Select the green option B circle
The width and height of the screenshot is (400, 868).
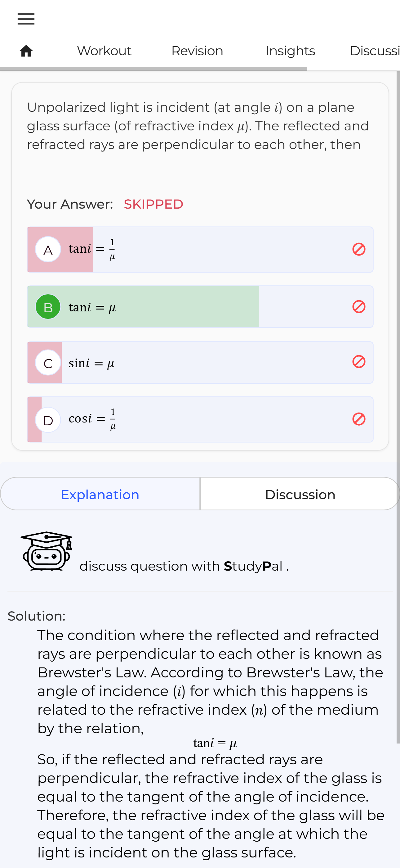pos(48,307)
